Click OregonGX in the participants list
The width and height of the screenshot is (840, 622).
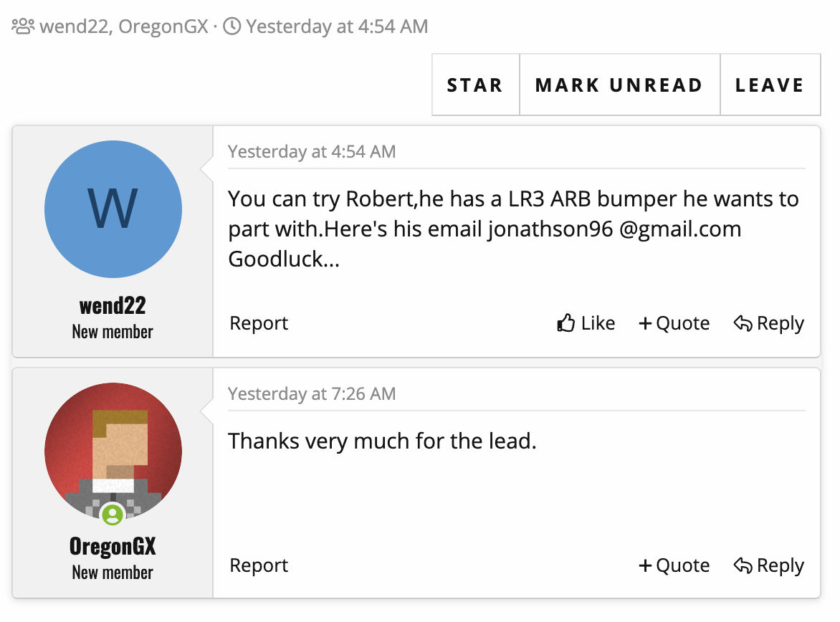pos(163,27)
